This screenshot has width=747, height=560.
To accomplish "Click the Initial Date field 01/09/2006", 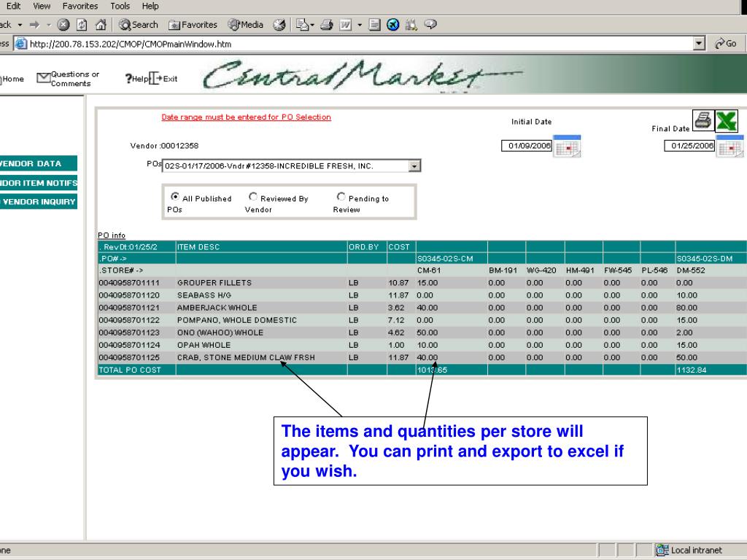I will pos(527,146).
